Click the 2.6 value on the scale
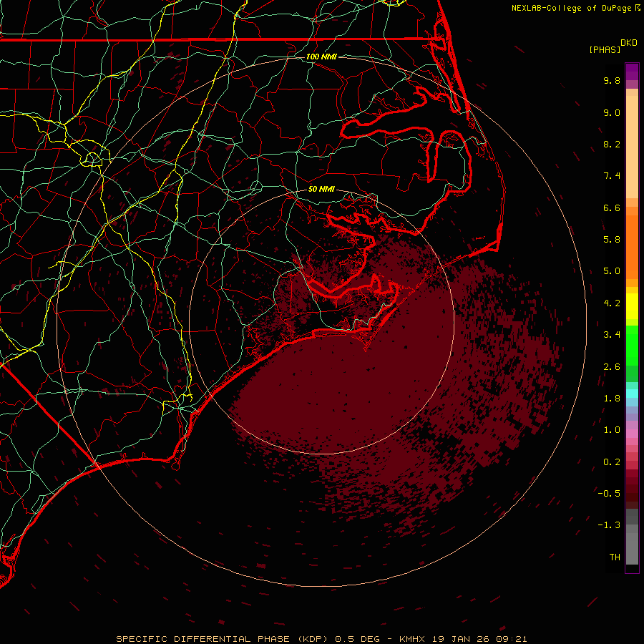This screenshot has width=644, height=644. [x=612, y=367]
